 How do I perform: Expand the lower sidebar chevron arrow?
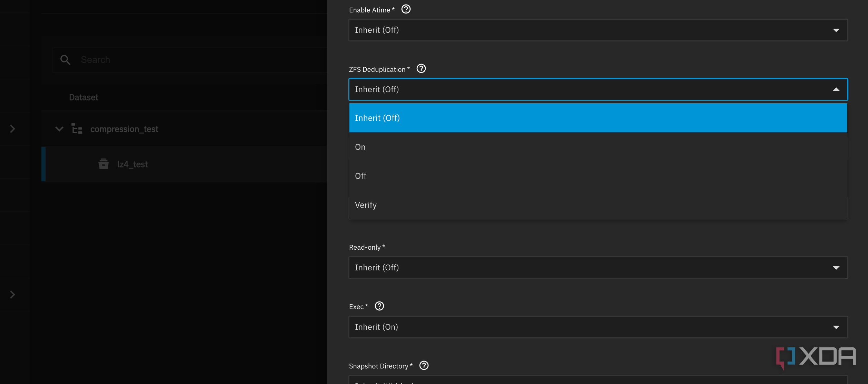(x=12, y=295)
